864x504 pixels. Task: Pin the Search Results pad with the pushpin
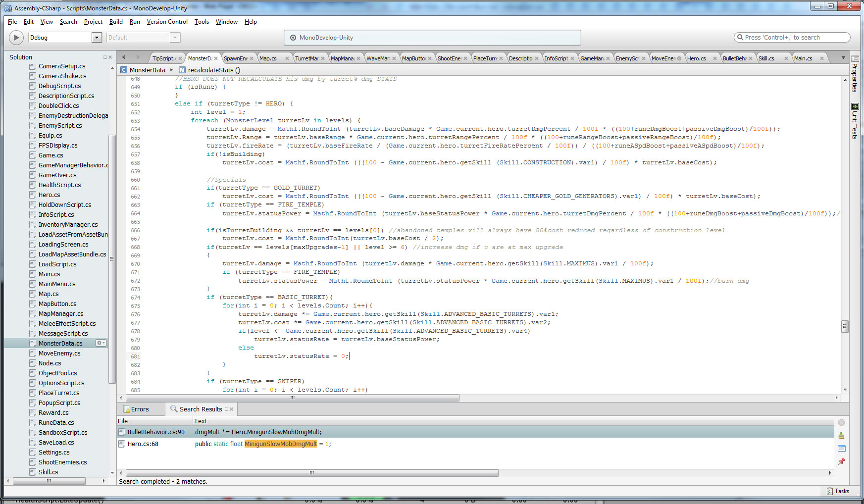click(841, 461)
